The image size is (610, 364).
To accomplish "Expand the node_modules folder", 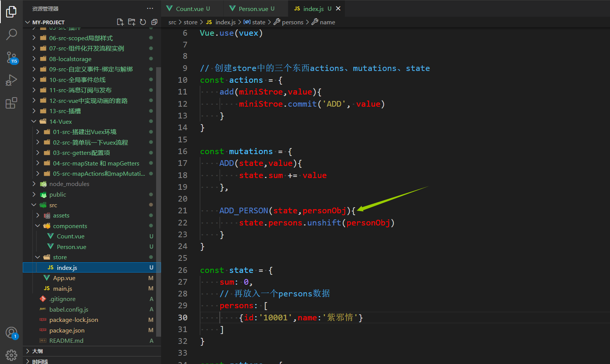I will point(34,184).
